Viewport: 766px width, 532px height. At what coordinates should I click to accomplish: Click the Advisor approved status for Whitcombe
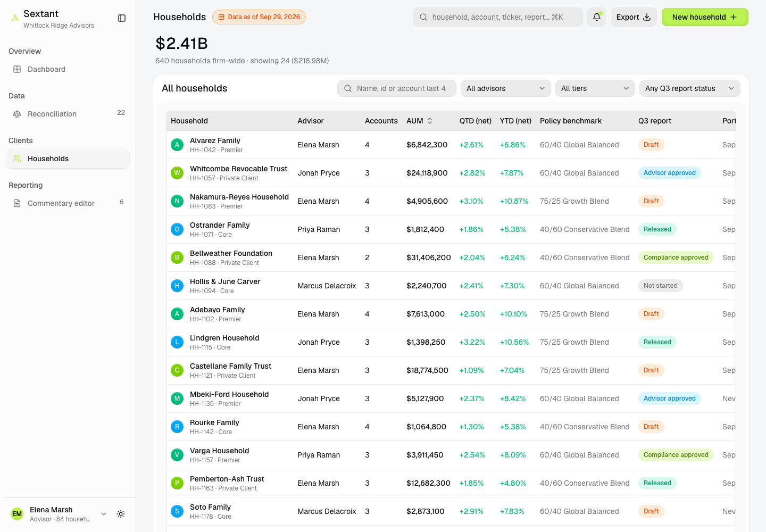point(670,173)
